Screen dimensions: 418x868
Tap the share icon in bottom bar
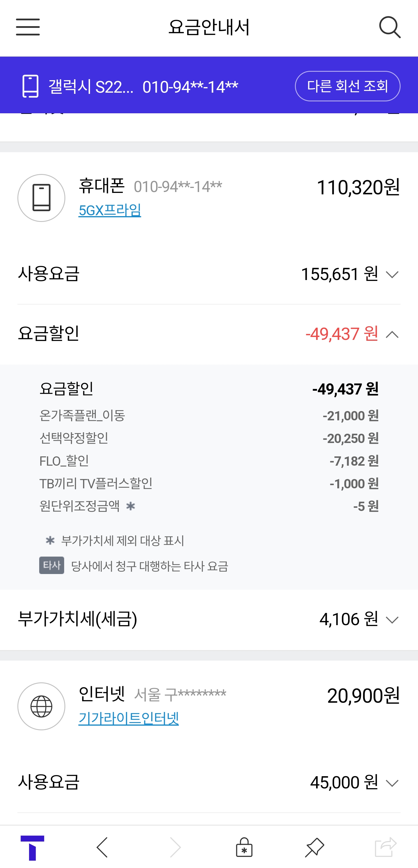385,847
